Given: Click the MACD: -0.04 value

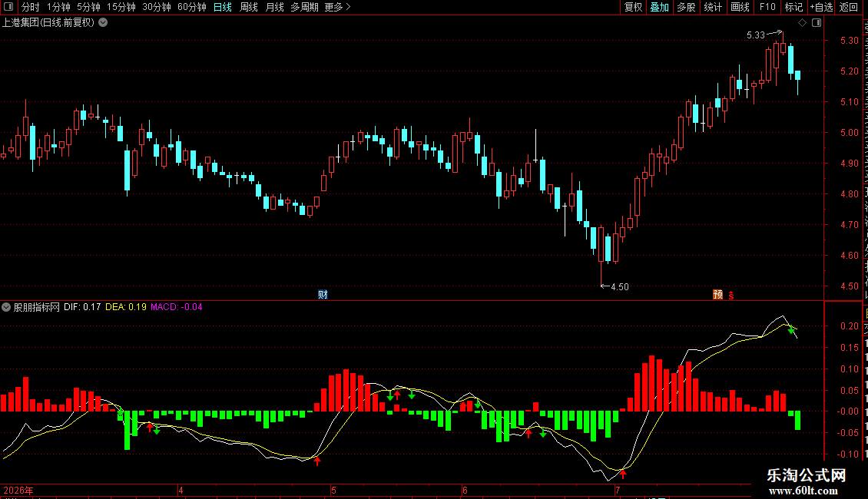Looking at the screenshot, I should (x=177, y=307).
